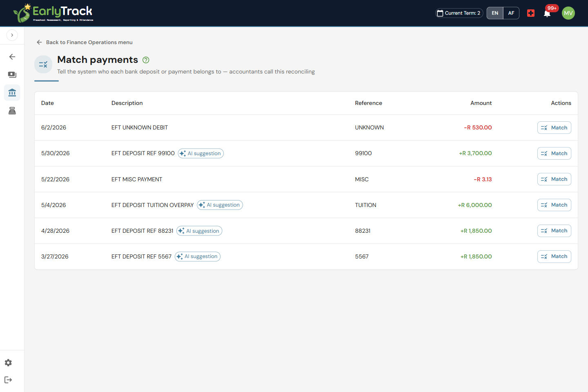Click the TUITION reference cell
This screenshot has width=588, height=392.
click(x=365, y=205)
